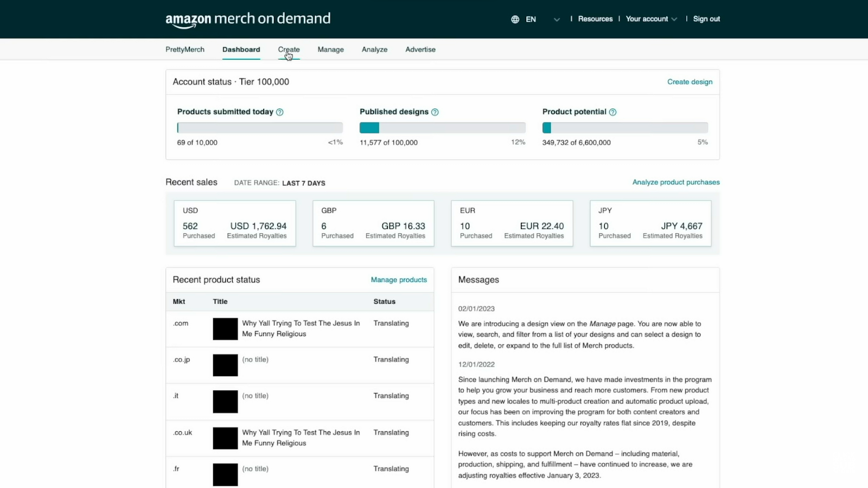The height and width of the screenshot is (488, 868).
Task: Click Translating status in the .co.uk row
Action: 391,433
